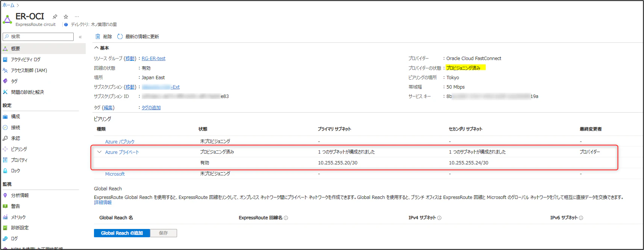
Task: Open the more options ellipsis menu
Action: pyautogui.click(x=77, y=17)
